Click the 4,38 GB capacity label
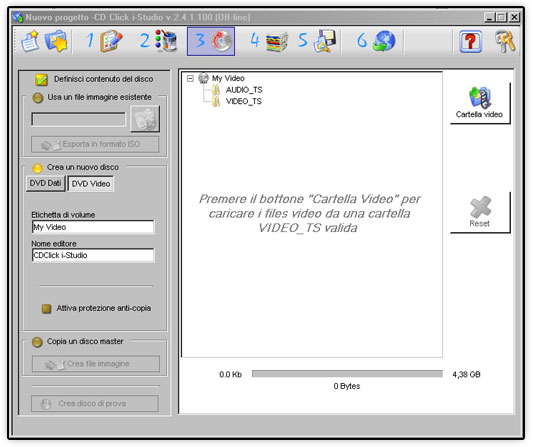This screenshot has width=533, height=447. 466,375
